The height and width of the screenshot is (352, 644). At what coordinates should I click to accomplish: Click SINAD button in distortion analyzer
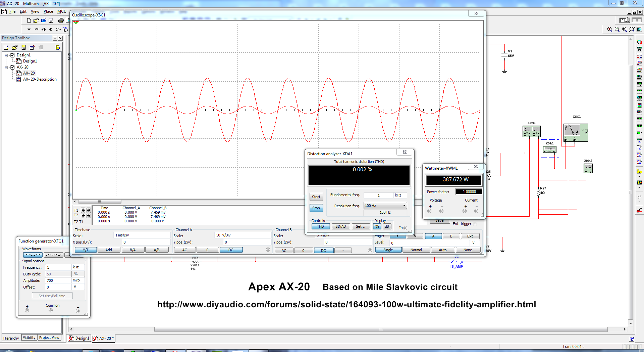[x=340, y=226]
